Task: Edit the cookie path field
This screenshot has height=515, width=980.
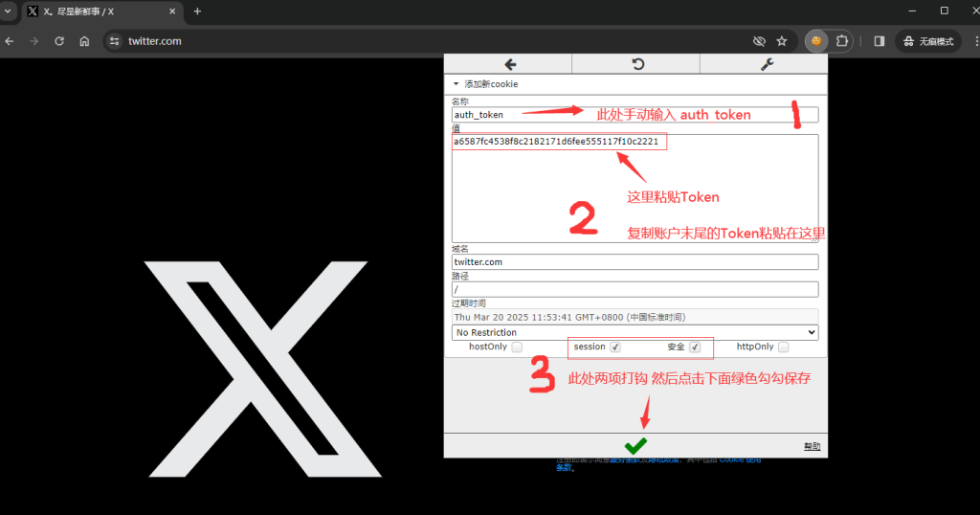Action: (x=635, y=289)
